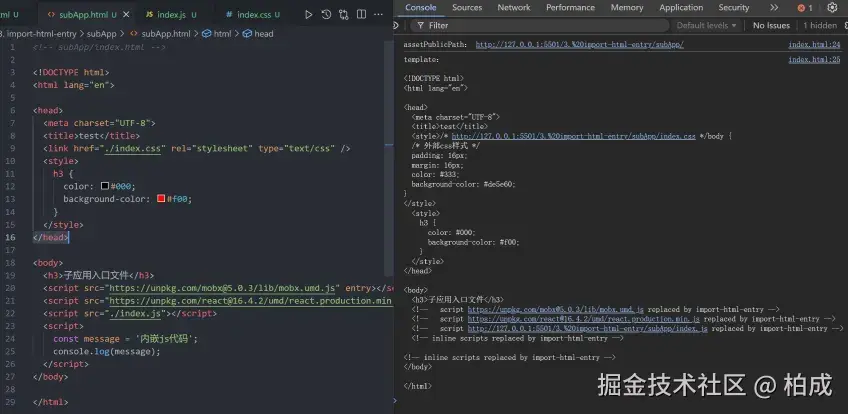Open react.production.min.js URL in console
The width and height of the screenshot is (848, 414).
pyautogui.click(x=584, y=319)
